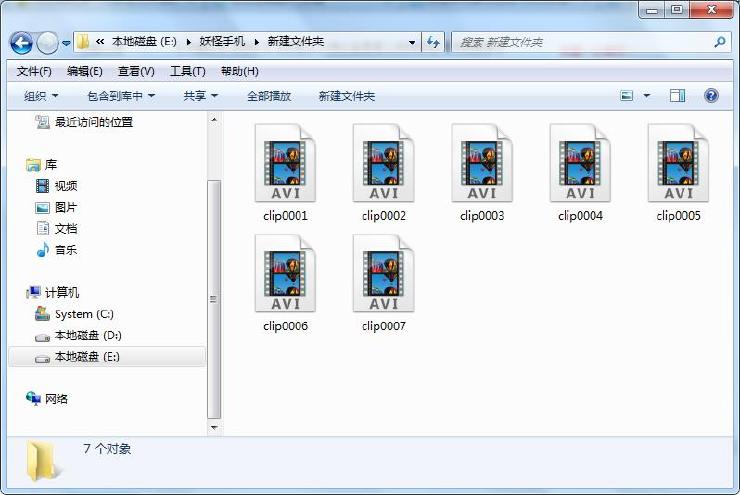Open more view options dropdown arrow

pos(647,96)
